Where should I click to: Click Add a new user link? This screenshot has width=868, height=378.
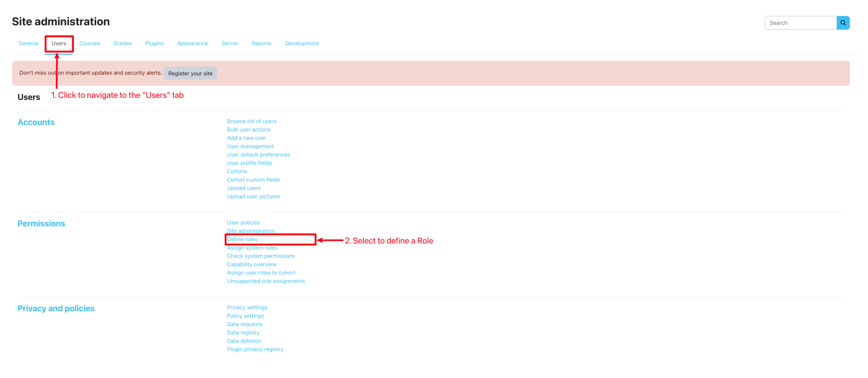[x=246, y=138]
